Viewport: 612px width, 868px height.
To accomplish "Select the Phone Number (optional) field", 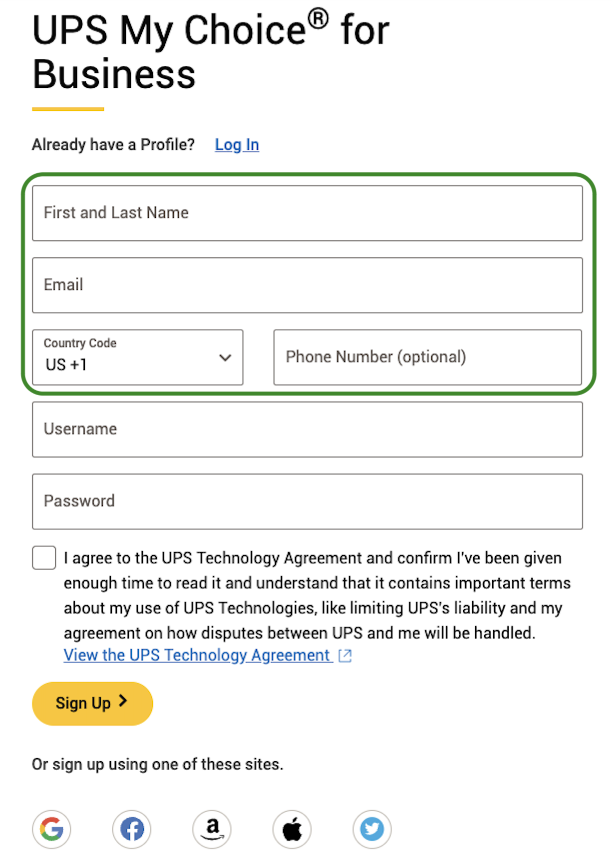I will point(427,357).
